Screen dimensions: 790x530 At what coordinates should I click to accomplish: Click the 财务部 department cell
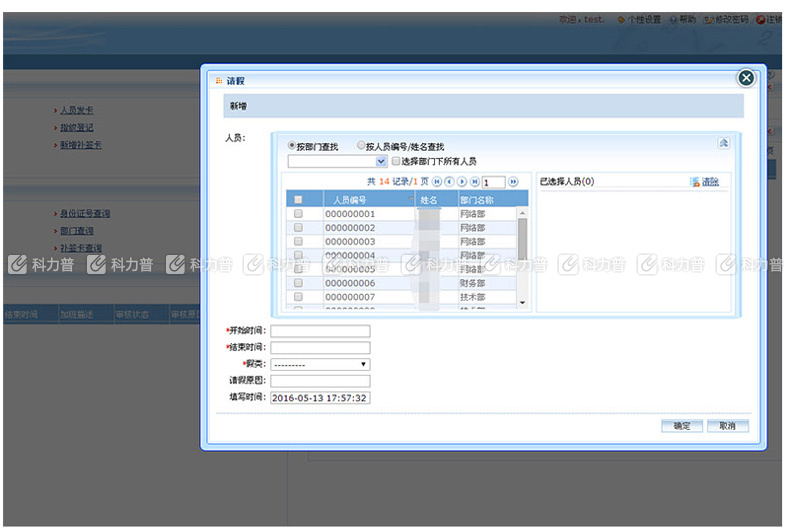473,283
